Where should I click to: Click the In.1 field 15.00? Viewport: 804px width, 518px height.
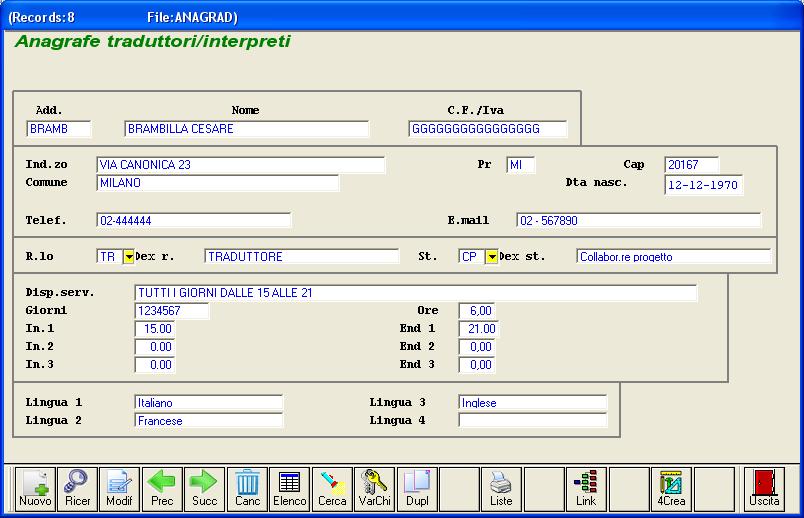point(155,329)
